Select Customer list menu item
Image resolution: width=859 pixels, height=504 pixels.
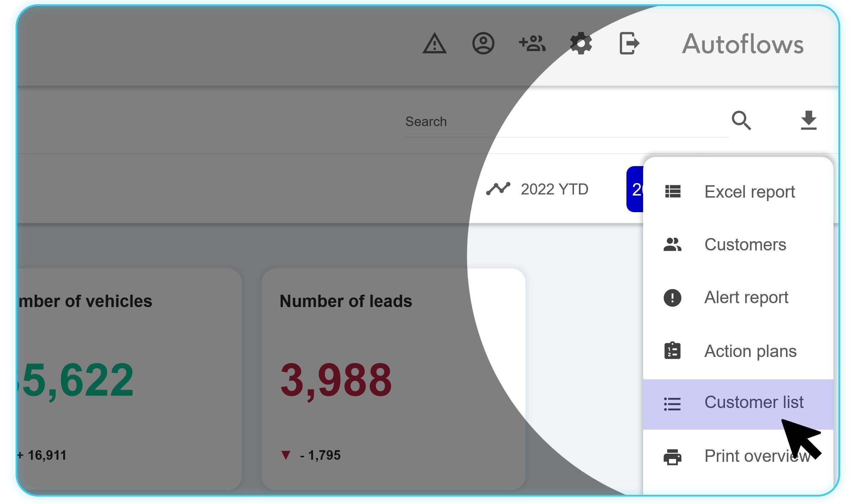coord(738,404)
